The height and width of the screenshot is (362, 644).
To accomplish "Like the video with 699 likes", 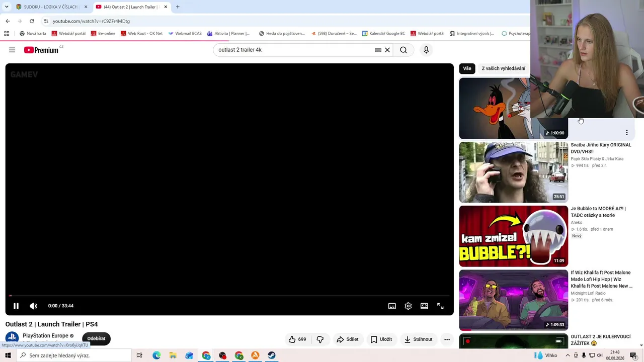I will (x=297, y=339).
